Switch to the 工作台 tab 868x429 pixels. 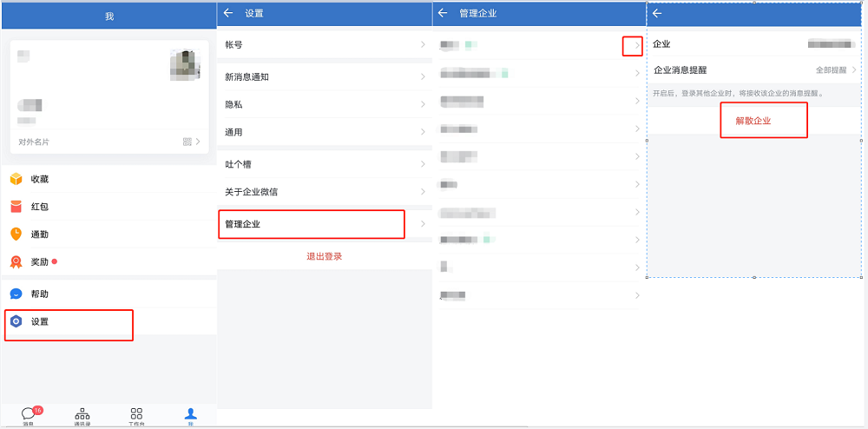point(136,414)
